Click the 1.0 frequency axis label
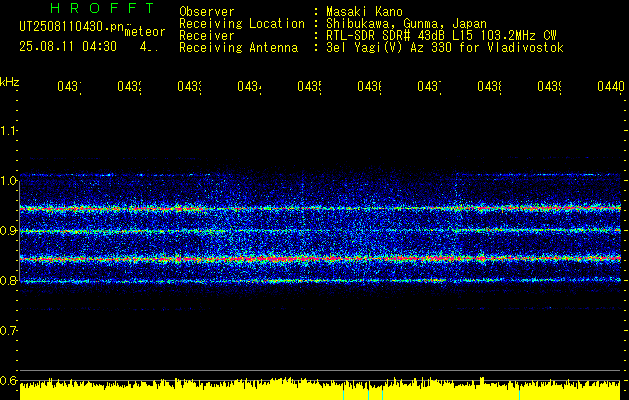Viewport: 629px width, 400px height. [8, 181]
